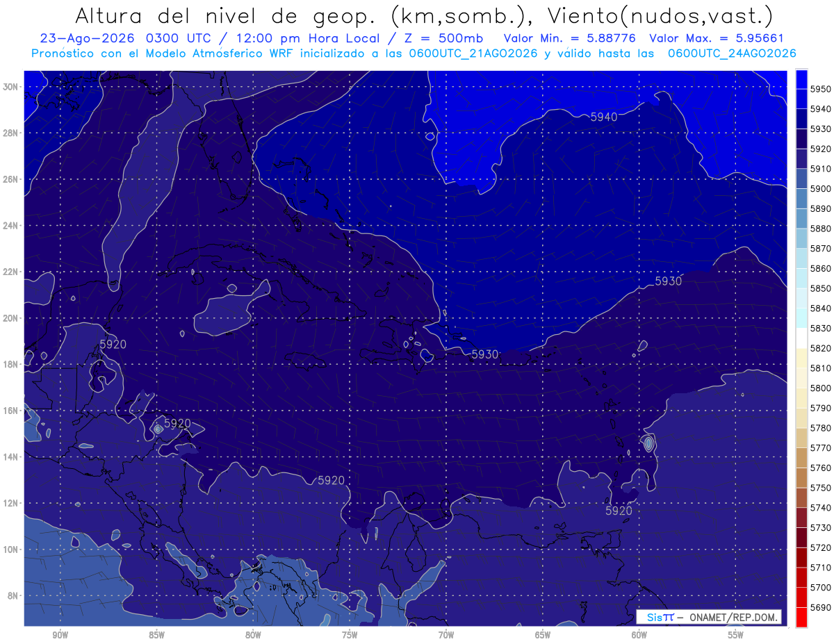Click the 5770 colorbar label
This screenshot has height=644, width=834.
[820, 448]
